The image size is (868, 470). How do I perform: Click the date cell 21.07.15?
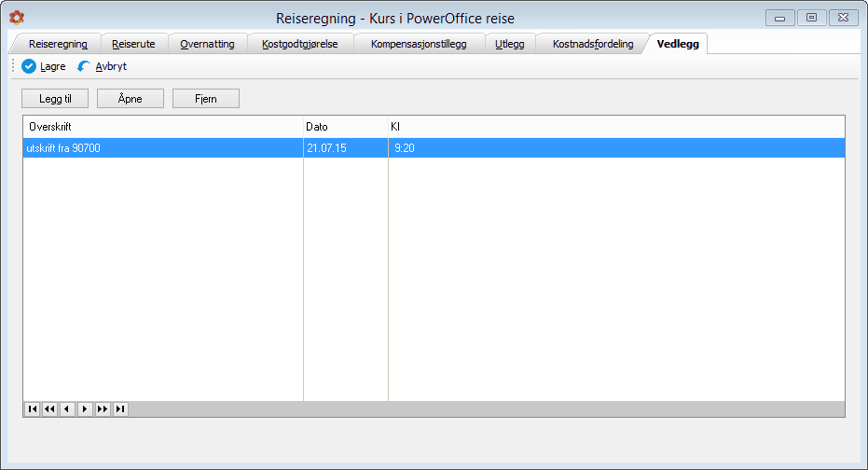[345, 148]
